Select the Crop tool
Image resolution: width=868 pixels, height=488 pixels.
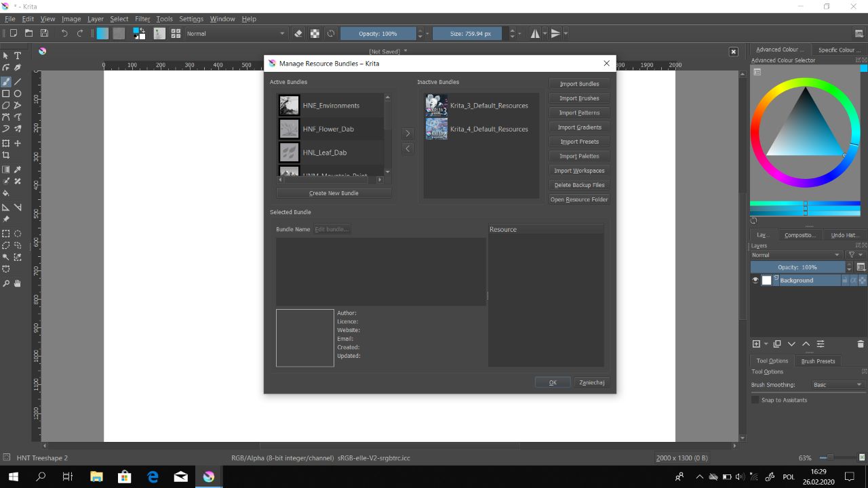pos(6,155)
